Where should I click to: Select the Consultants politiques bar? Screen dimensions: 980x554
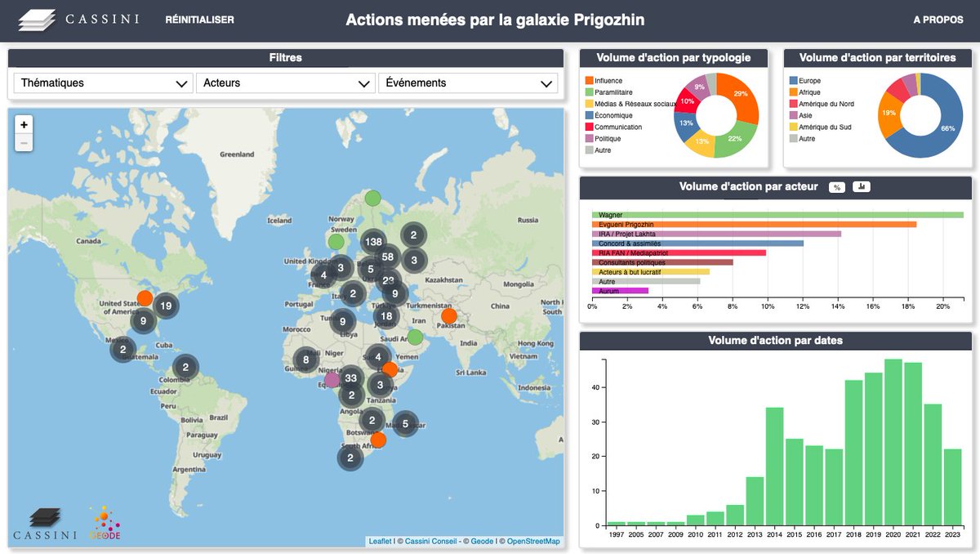662,262
